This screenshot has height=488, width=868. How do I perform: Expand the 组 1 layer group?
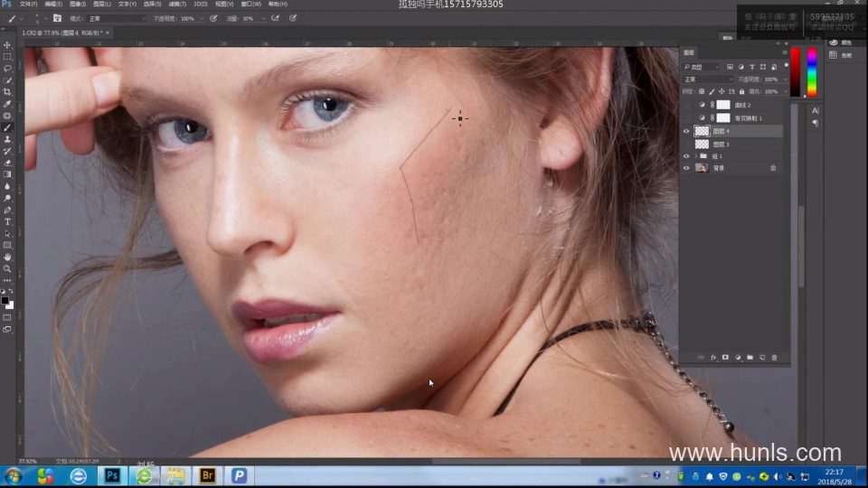coord(694,156)
